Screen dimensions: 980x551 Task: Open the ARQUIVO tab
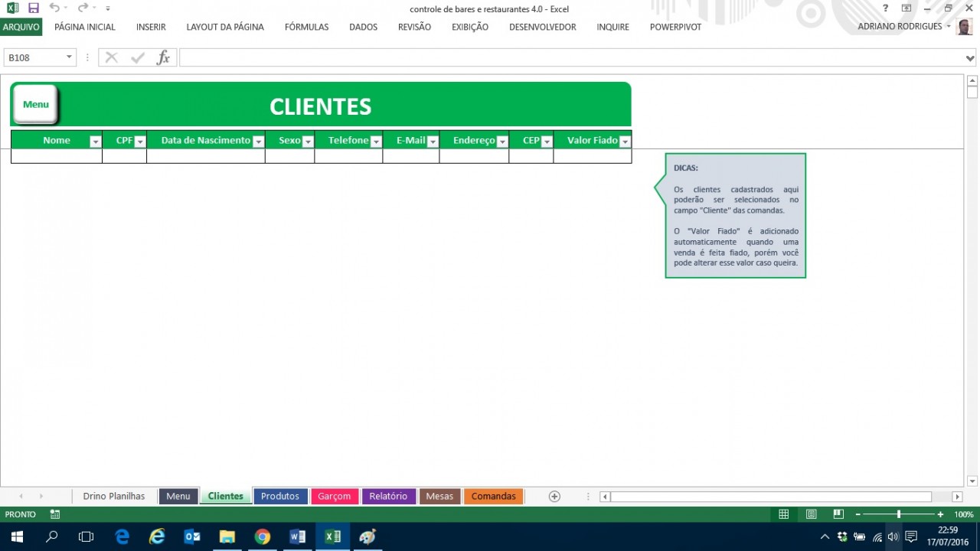point(21,27)
